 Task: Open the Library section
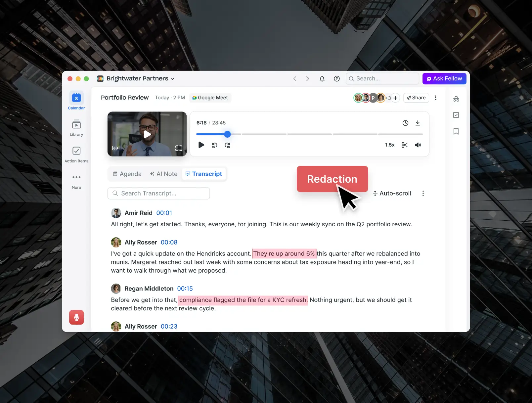point(76,128)
